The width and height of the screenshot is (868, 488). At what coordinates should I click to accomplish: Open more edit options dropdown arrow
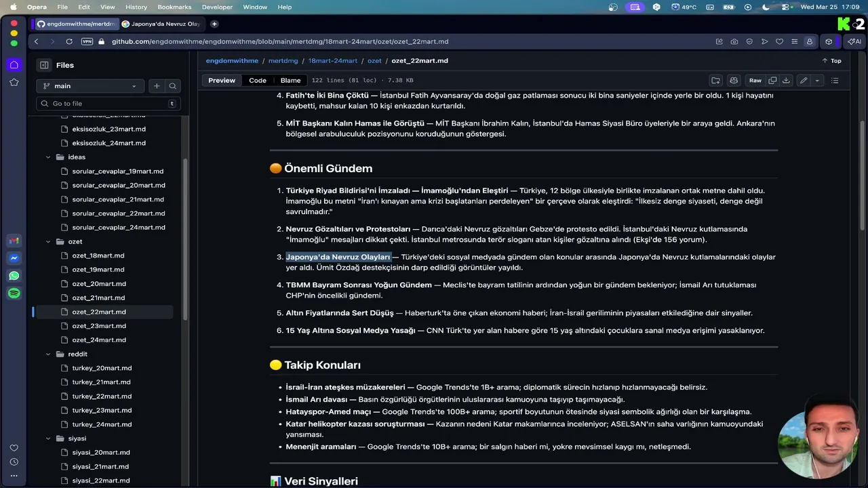coord(817,81)
